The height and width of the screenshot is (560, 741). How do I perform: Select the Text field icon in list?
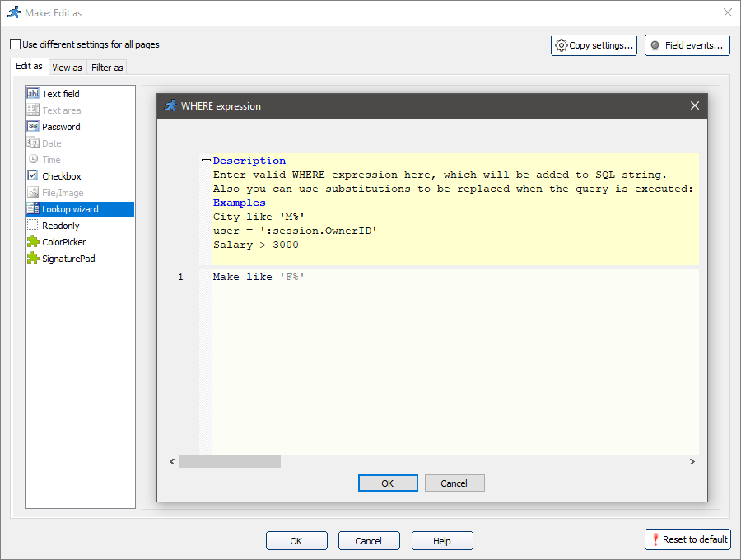33,94
